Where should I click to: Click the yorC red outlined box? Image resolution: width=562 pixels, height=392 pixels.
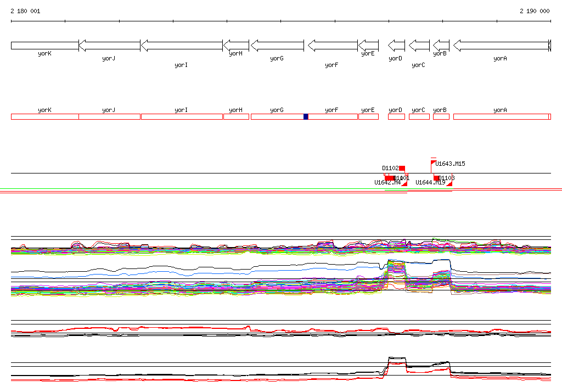419,116
